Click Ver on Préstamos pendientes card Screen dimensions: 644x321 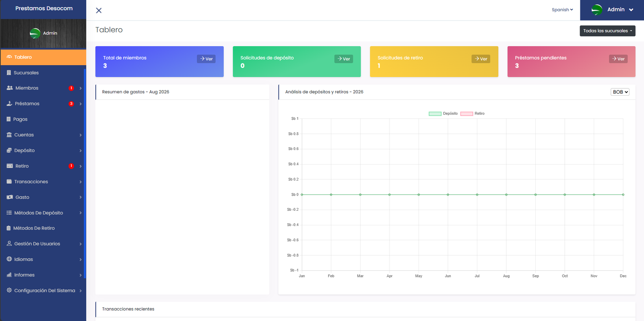click(x=618, y=59)
